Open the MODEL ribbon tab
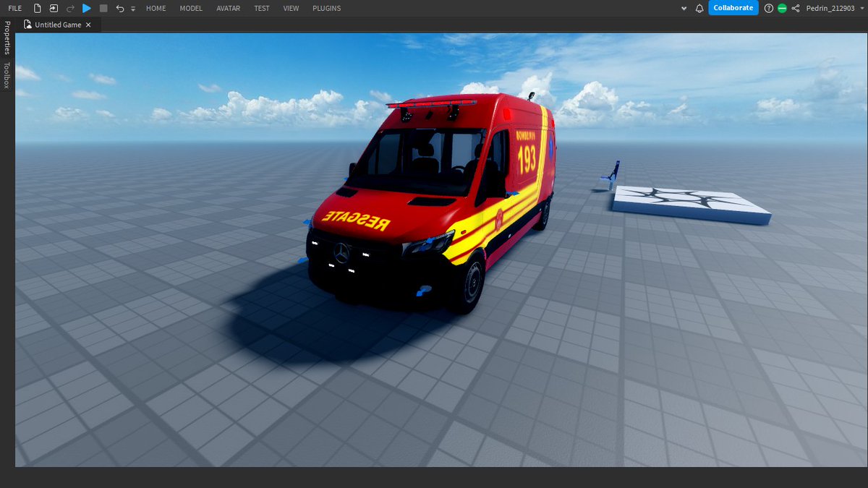This screenshot has width=868, height=488. click(191, 9)
